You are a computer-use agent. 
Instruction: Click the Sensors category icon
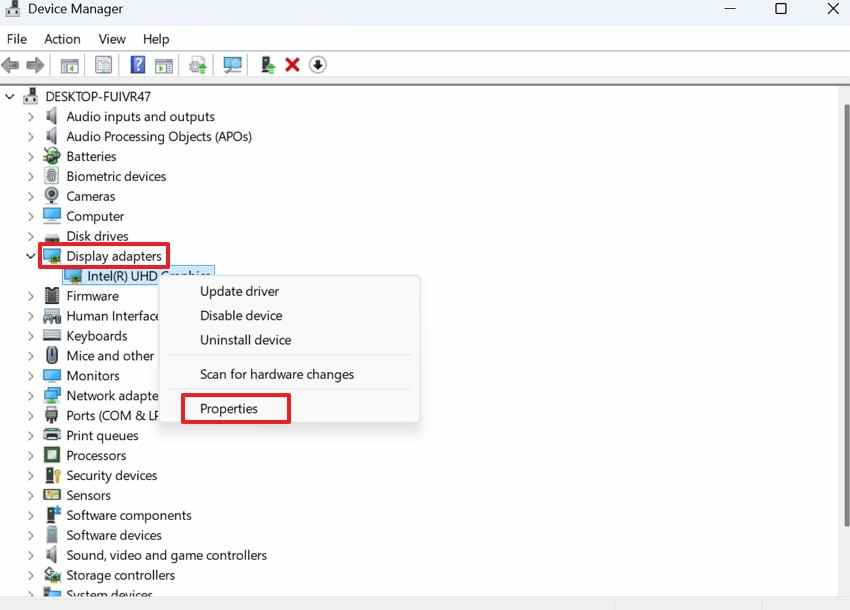(52, 495)
